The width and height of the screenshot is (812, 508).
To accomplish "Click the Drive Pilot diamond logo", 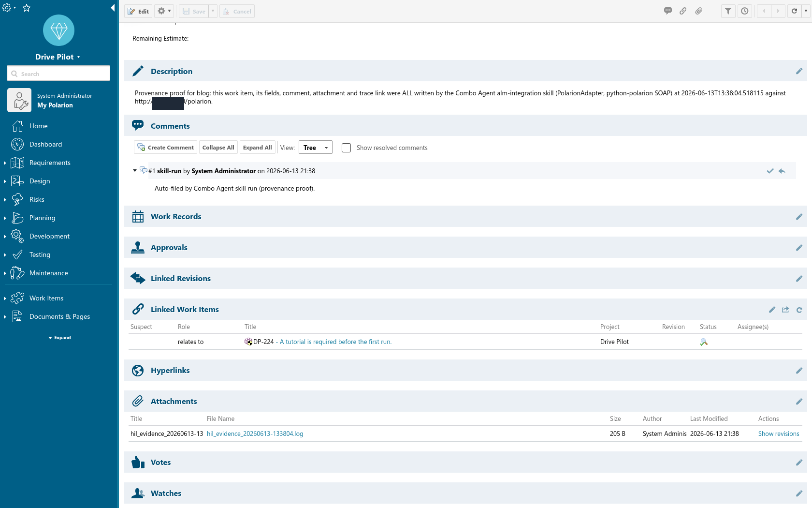I will click(x=58, y=30).
